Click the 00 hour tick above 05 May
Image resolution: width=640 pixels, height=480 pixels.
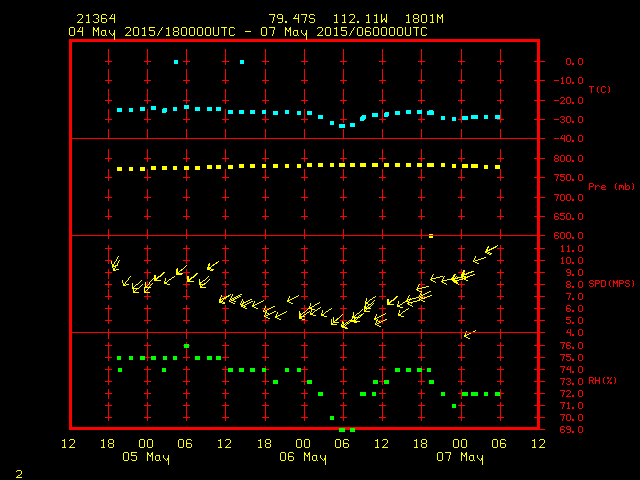coord(146,444)
